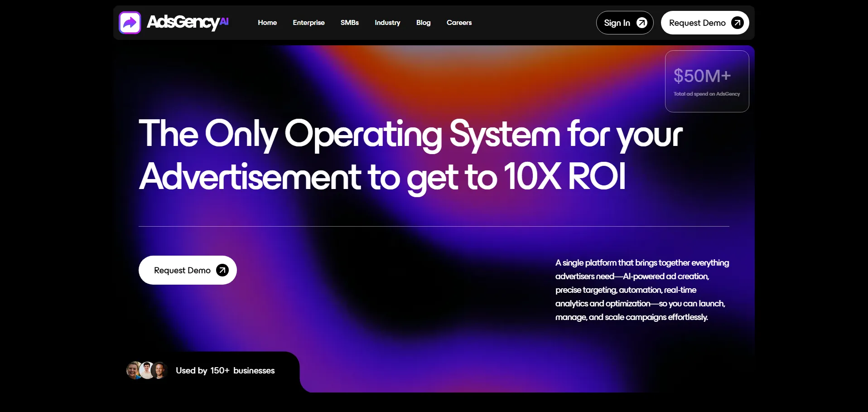
Task: Click the 'Used by 150+ businesses' text
Action: tap(225, 371)
